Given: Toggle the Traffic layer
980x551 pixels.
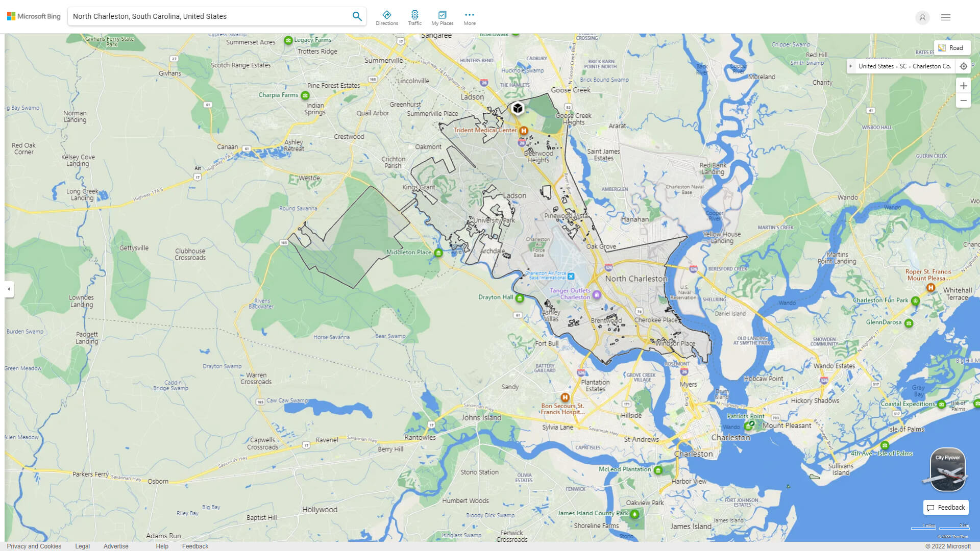Looking at the screenshot, I should click(414, 17).
